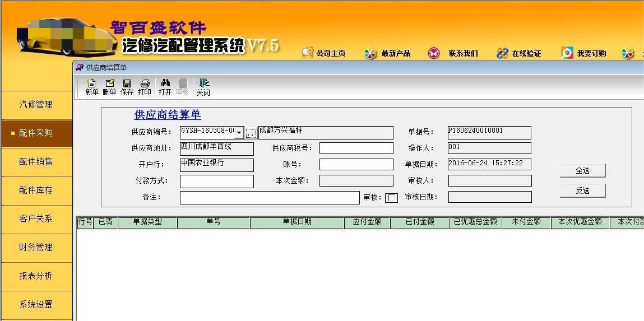Click the 删单 delete document toolbar icon
The height and width of the screenshot is (321, 644).
(x=109, y=87)
